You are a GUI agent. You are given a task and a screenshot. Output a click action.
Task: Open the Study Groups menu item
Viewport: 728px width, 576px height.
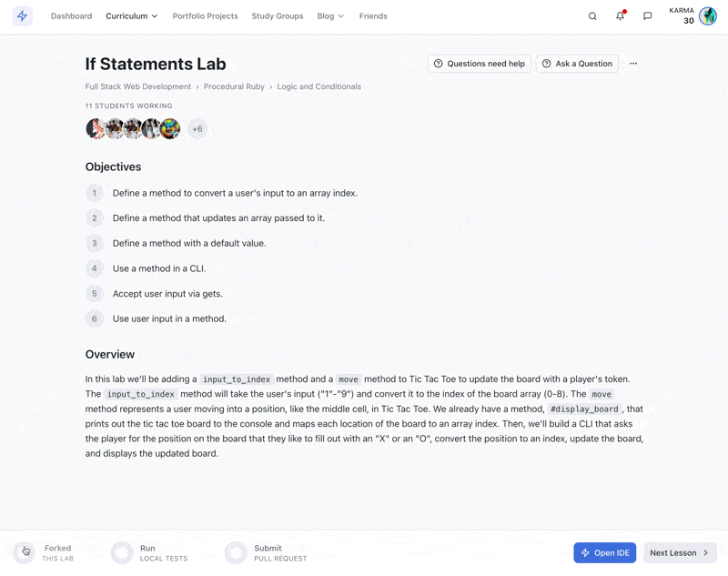point(278,15)
